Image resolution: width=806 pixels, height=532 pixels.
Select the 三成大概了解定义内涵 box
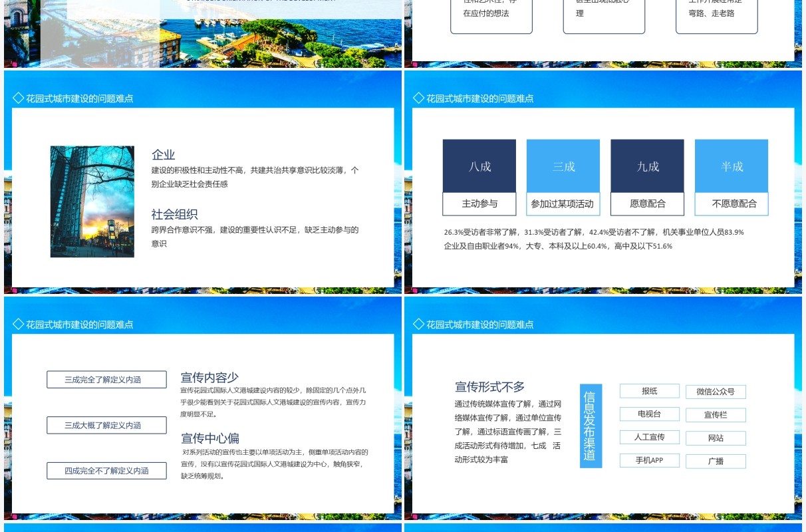pos(106,425)
